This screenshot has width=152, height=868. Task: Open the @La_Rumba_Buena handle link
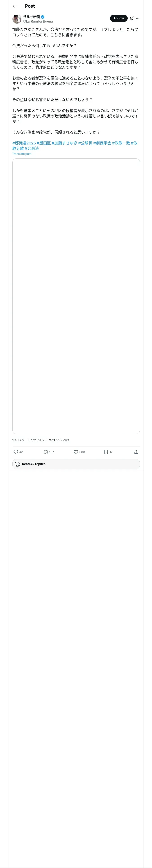click(38, 21)
